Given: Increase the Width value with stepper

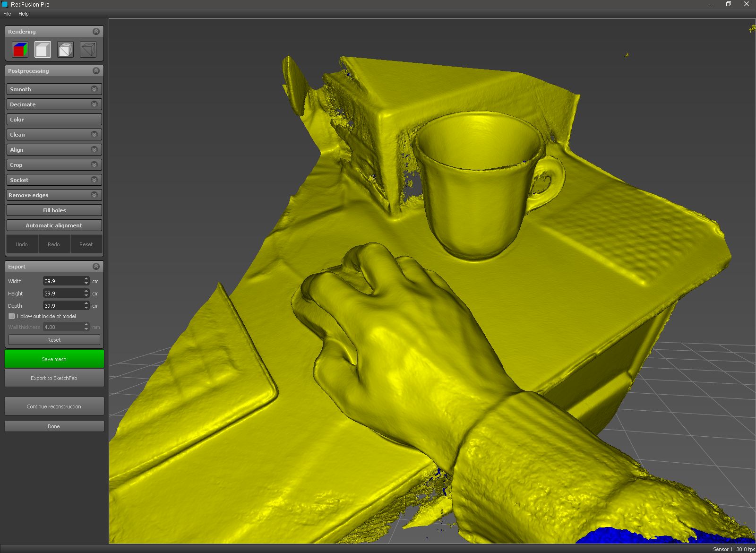Looking at the screenshot, I should pos(86,279).
